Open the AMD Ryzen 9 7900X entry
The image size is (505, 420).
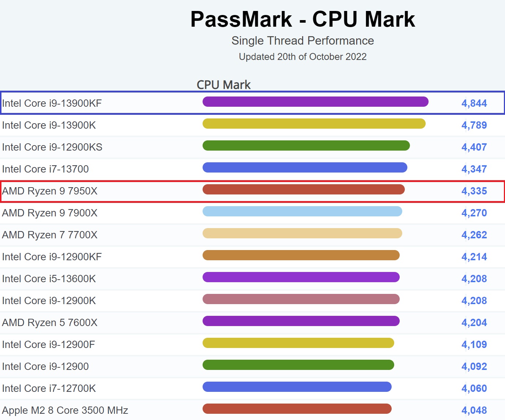coord(50,213)
